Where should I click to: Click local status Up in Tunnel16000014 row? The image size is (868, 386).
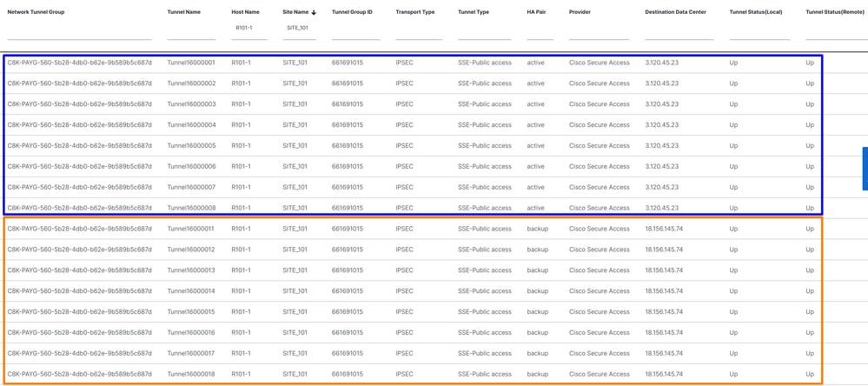click(x=733, y=291)
